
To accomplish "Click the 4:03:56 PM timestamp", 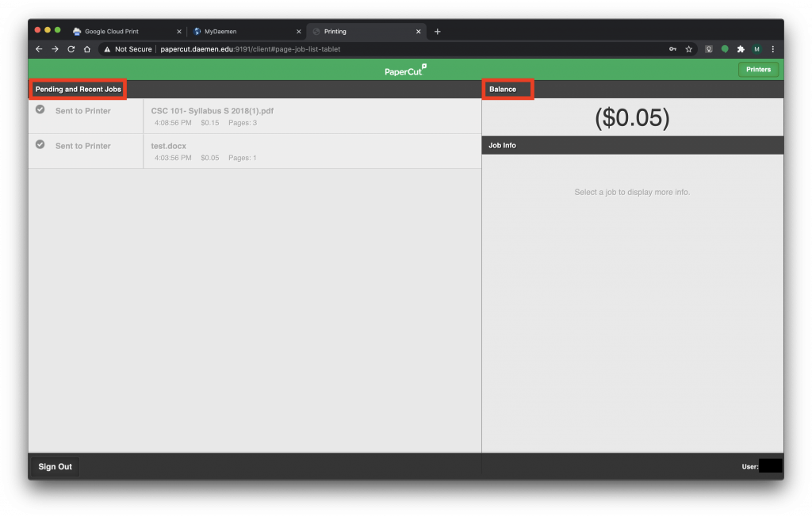I will (x=173, y=158).
